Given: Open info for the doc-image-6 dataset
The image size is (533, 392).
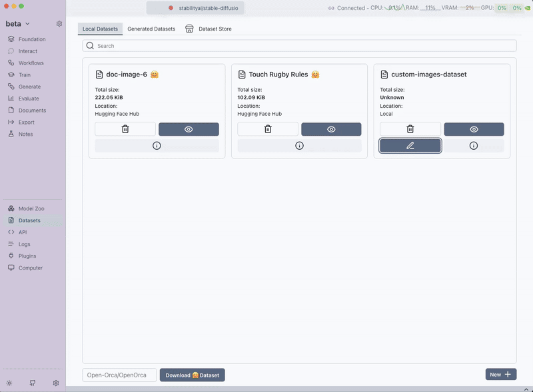Looking at the screenshot, I should coord(157,146).
